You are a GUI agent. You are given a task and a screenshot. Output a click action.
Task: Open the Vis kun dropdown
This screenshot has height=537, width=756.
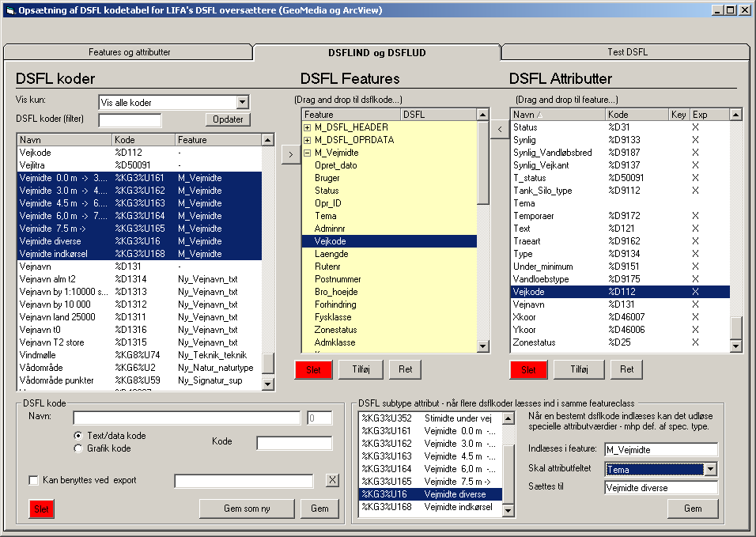coord(242,103)
